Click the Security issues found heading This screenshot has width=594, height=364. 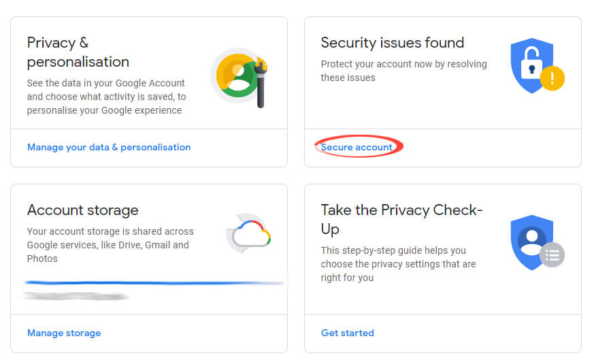(393, 43)
